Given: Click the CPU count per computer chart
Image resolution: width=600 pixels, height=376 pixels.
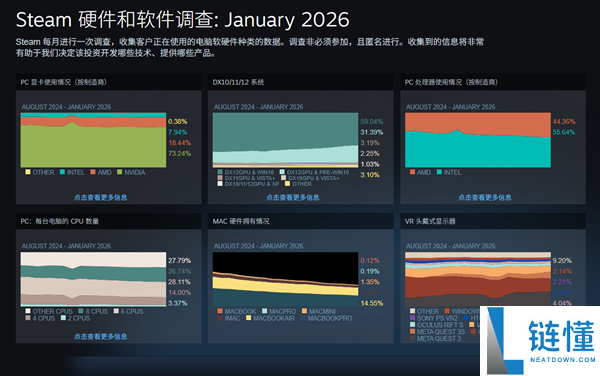Looking at the screenshot, I should coord(93,279).
